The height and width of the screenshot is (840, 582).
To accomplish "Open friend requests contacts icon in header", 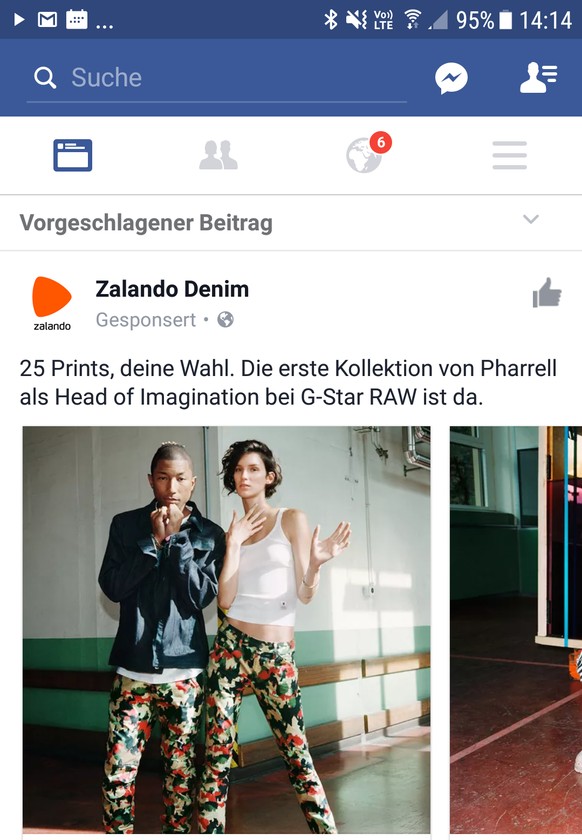I will click(539, 78).
